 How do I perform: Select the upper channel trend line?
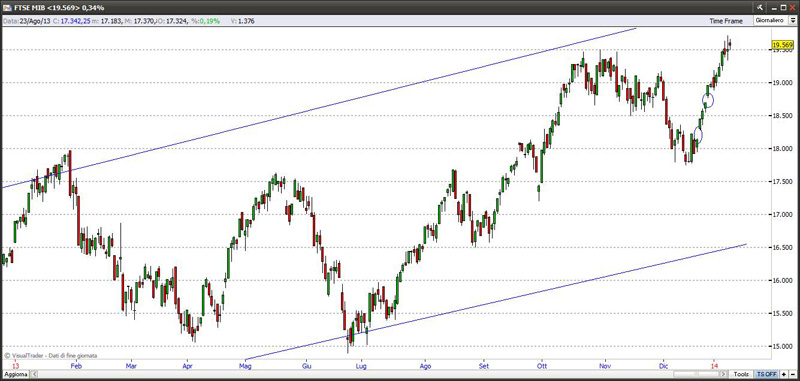(x=319, y=108)
